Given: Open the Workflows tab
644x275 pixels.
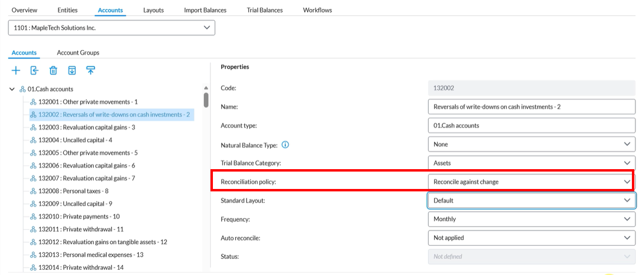Looking at the screenshot, I should click(317, 10).
